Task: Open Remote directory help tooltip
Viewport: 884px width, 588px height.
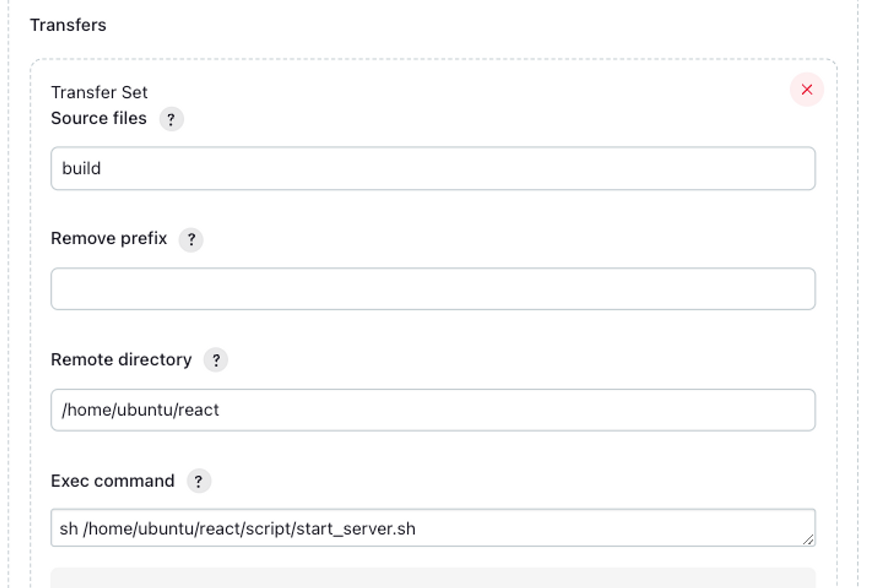Action: 215,360
